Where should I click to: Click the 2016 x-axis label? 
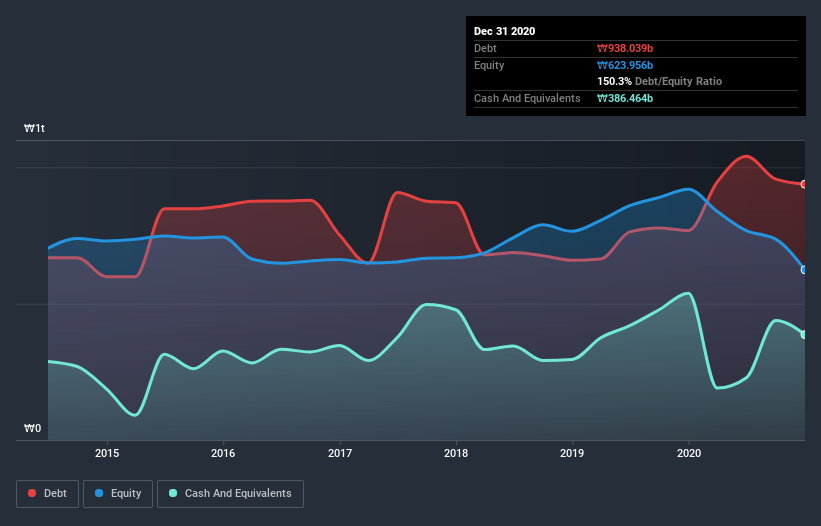(223, 453)
